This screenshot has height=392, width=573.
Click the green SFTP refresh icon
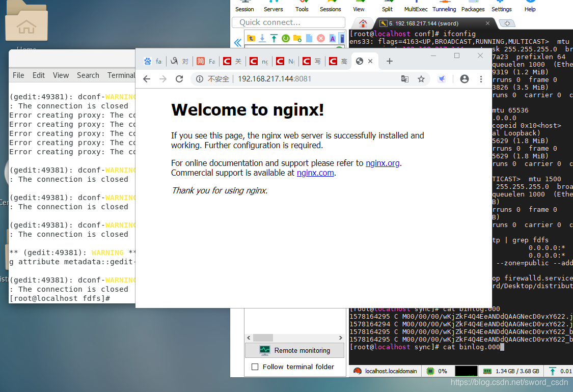coord(286,38)
